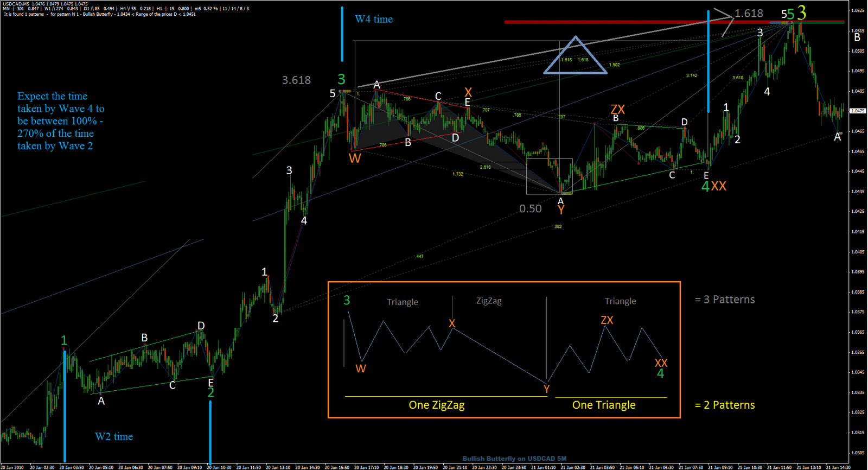868x470 pixels.
Task: Click the orange 'ZX' label above wave B
Action: [x=618, y=110]
